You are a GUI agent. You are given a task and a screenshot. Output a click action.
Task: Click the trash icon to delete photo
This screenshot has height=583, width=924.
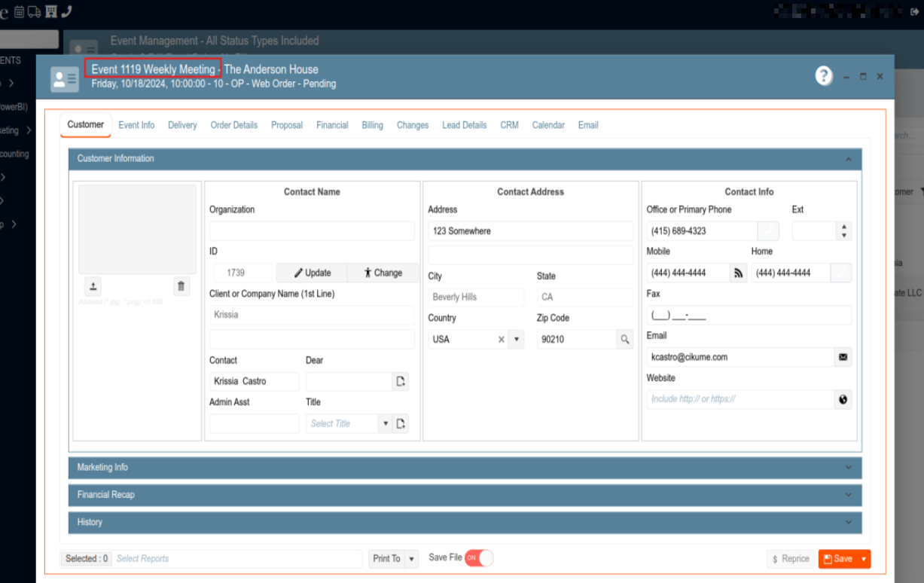(x=181, y=286)
